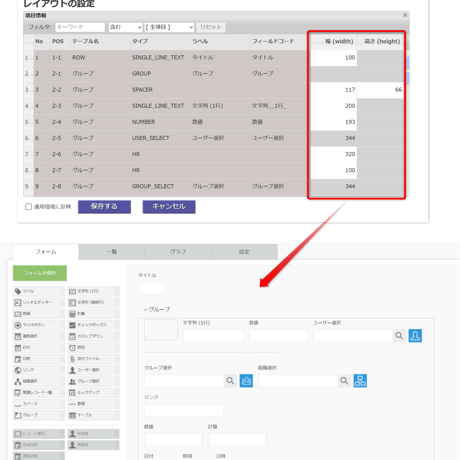Open the 含む filter condition dropdown

click(125, 27)
